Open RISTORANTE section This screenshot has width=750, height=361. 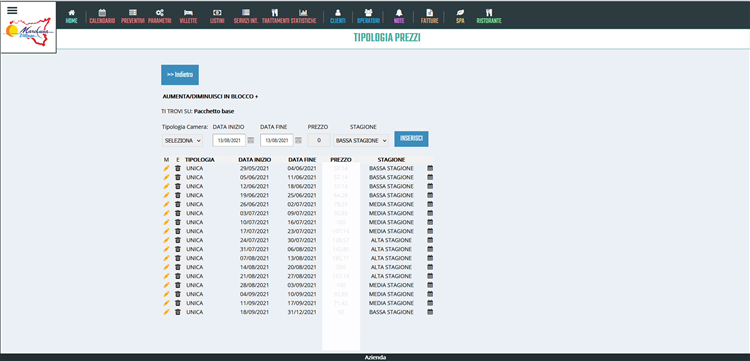(x=488, y=17)
